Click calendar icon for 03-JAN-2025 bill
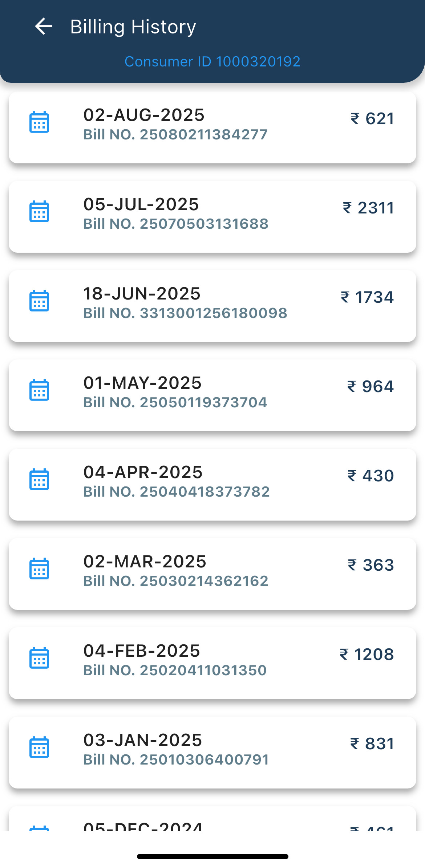The image size is (425, 868). (39, 747)
